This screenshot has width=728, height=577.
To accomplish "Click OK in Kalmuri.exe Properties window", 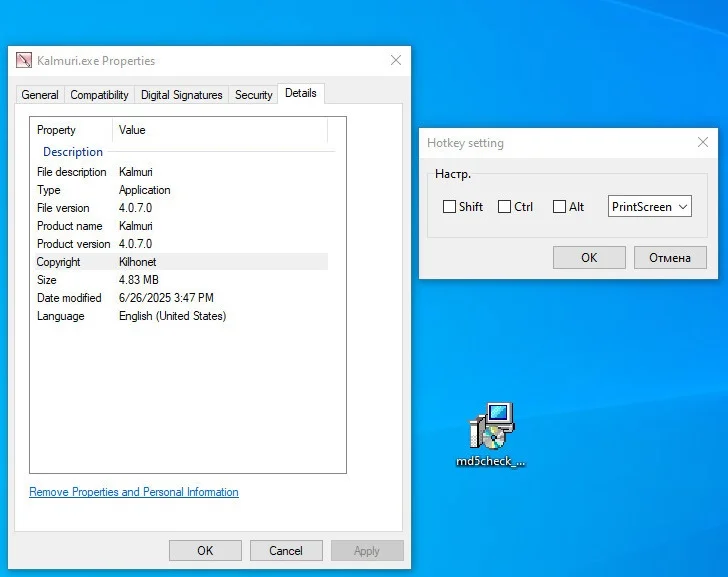I will pos(205,551).
